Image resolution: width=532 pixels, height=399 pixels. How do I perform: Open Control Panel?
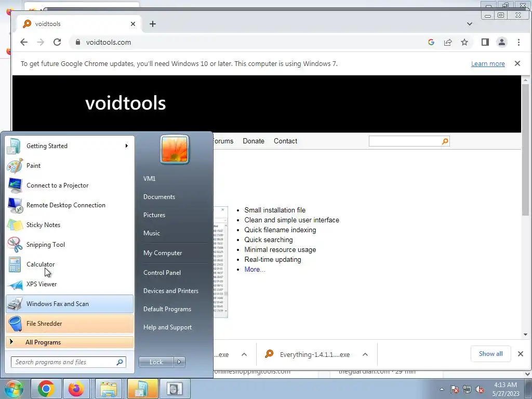click(x=162, y=273)
